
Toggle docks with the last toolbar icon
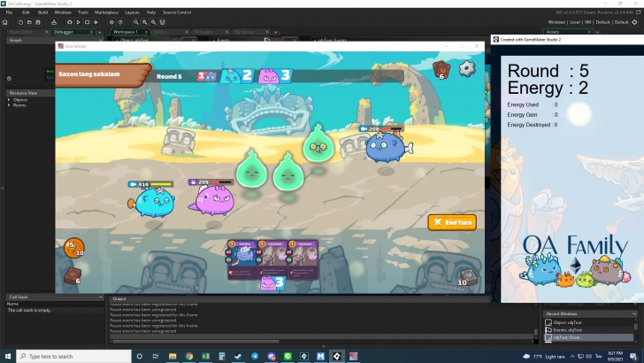point(162,22)
